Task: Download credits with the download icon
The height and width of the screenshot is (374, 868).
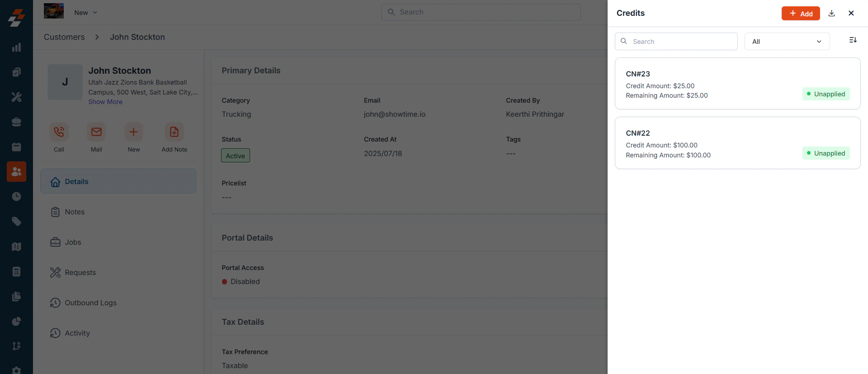Action: [x=831, y=13]
